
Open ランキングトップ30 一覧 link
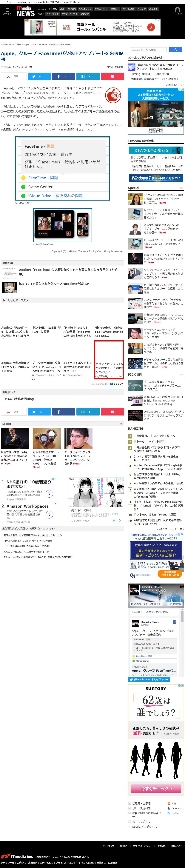click(169, 529)
